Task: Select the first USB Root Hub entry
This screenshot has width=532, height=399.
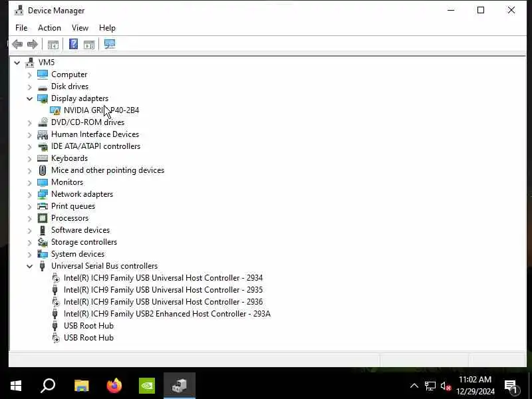Action: click(x=88, y=326)
